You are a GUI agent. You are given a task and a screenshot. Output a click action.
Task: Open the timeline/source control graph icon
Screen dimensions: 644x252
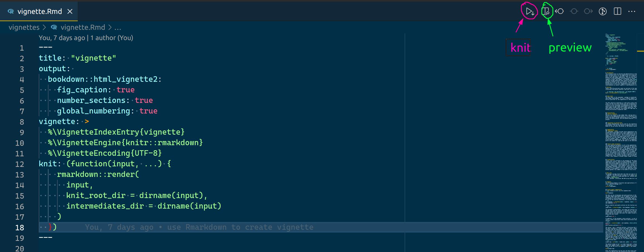pyautogui.click(x=602, y=11)
